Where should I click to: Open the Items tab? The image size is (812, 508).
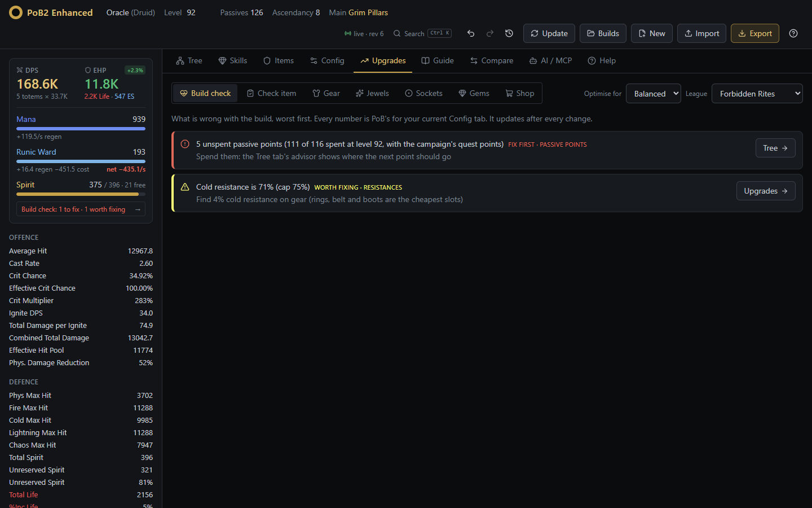(x=279, y=60)
